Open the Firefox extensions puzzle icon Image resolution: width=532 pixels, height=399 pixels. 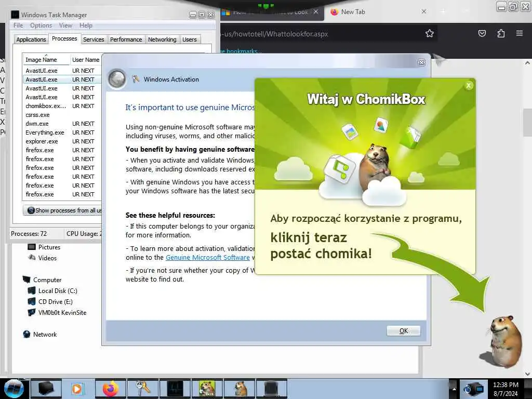[501, 33]
